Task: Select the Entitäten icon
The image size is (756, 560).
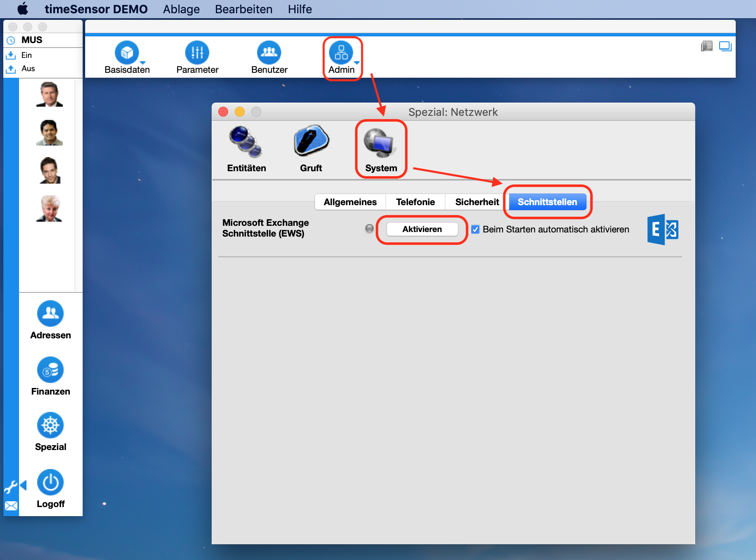Action: (246, 142)
